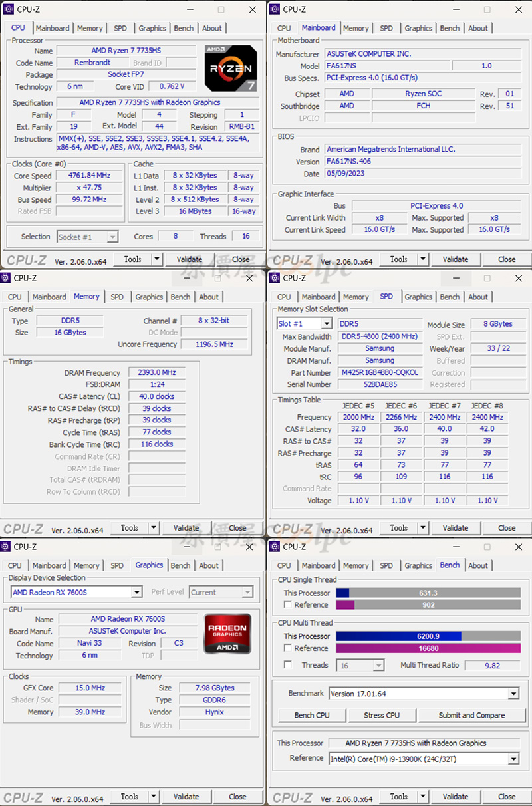Switch to the Bench tab in the CPU tab window
The height and width of the screenshot is (806, 532).
[184, 28]
